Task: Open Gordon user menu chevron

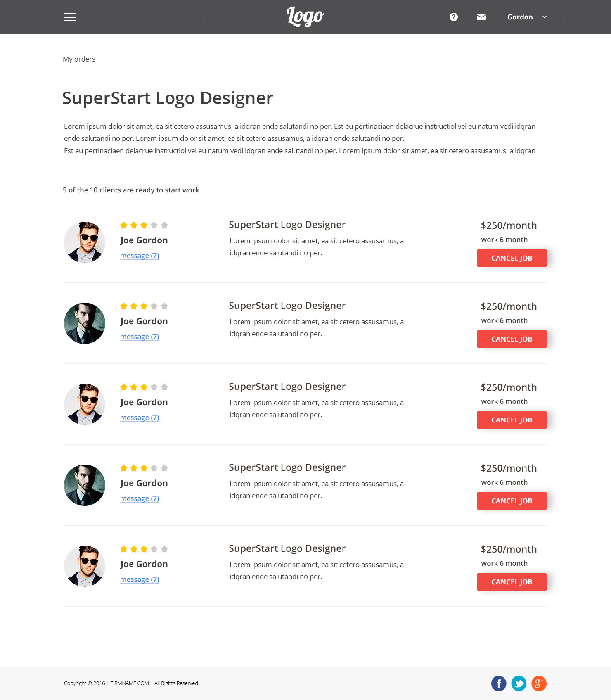Action: tap(544, 17)
